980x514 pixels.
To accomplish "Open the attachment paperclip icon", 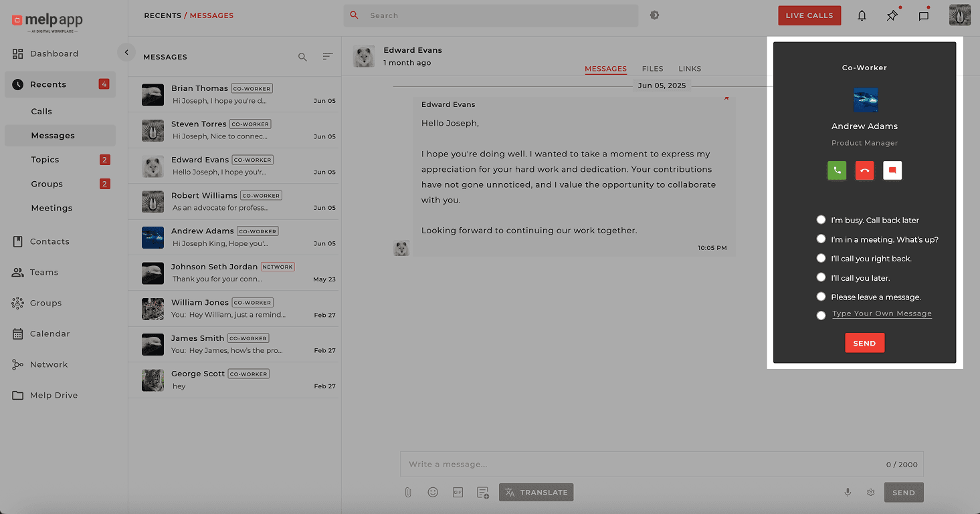I will [x=408, y=493].
